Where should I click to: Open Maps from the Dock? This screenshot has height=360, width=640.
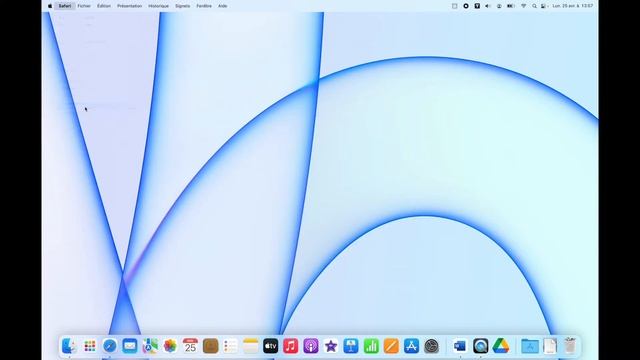(x=150, y=346)
